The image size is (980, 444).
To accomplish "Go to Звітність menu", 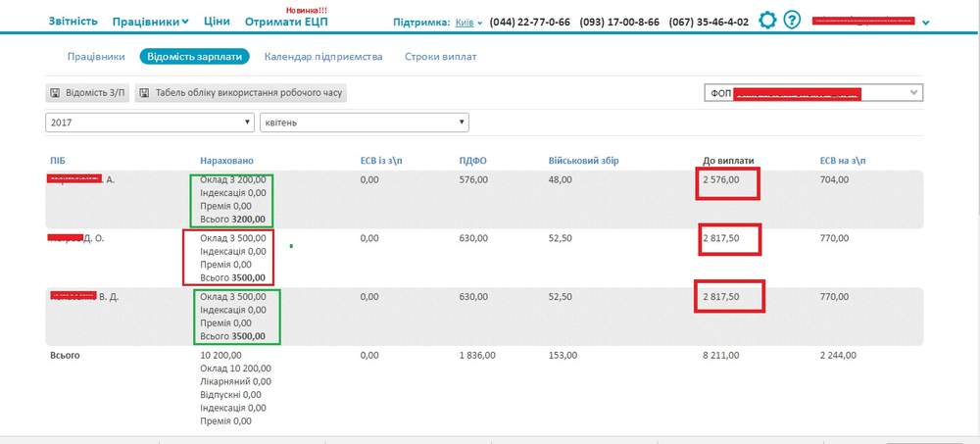I will pyautogui.click(x=73, y=22).
